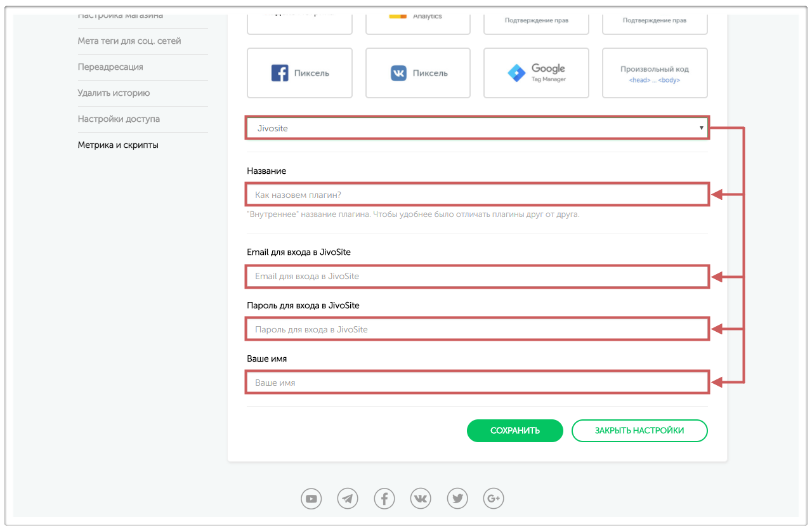The width and height of the screenshot is (812, 531).
Task: Open the Facebook Pixel plugin tile
Action: click(299, 73)
